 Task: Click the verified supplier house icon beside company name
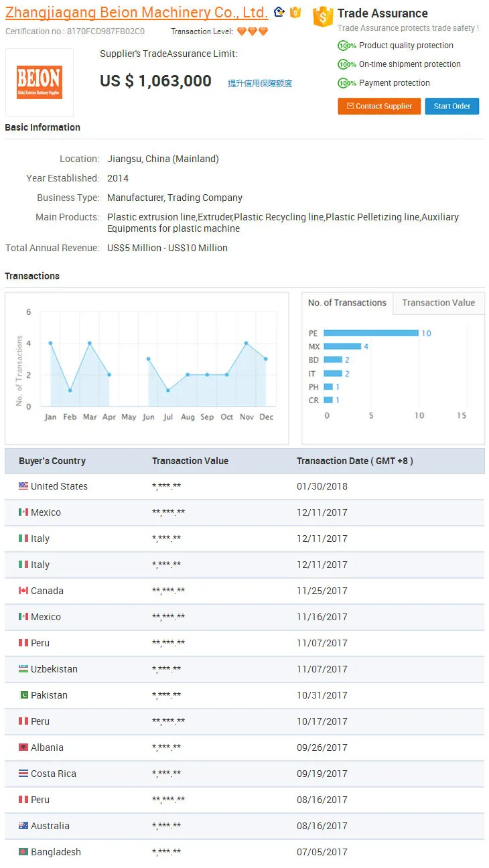pos(279,12)
